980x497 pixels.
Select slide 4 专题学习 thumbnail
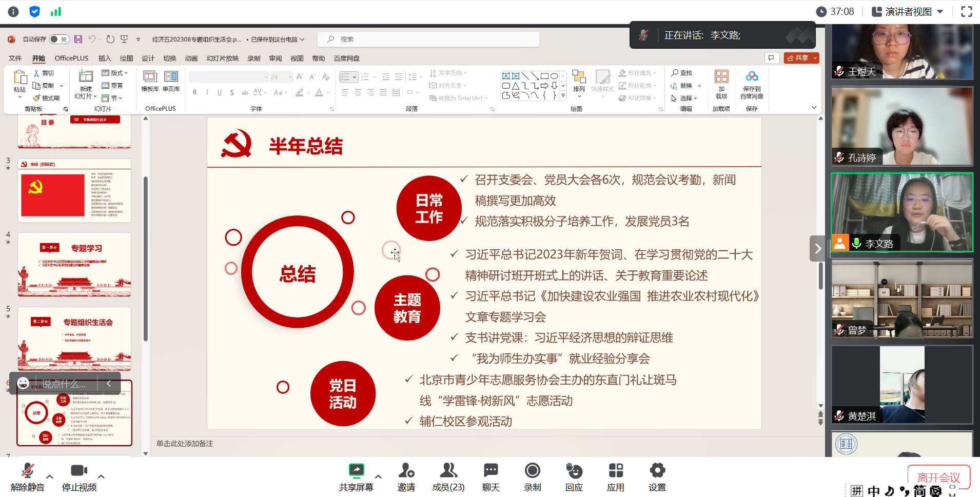click(x=74, y=265)
